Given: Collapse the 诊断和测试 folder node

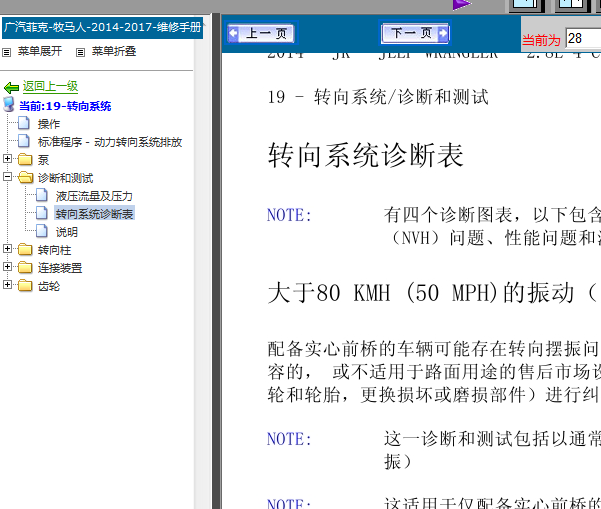Looking at the screenshot, I should (7, 176).
